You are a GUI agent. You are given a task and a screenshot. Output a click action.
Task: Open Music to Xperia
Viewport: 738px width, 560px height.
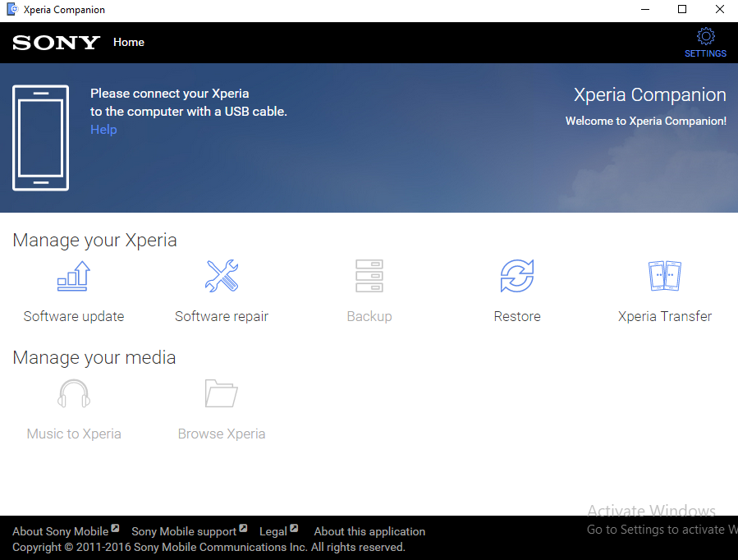click(74, 393)
